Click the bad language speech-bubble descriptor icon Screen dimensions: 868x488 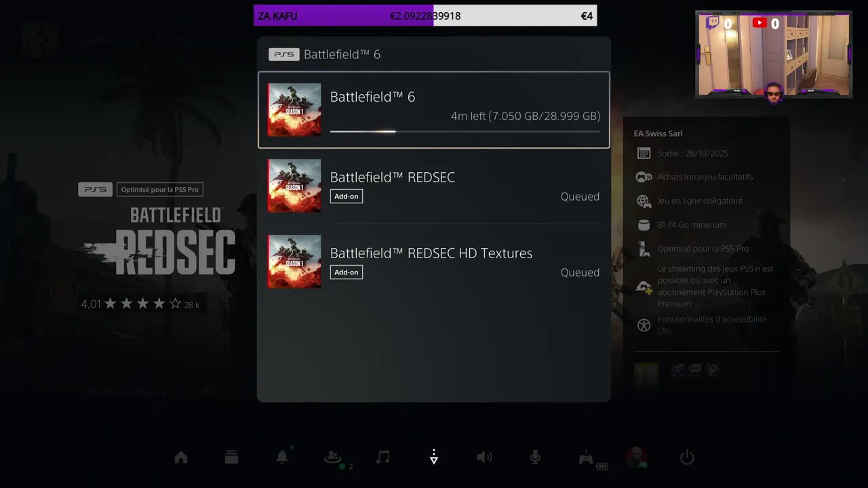click(695, 369)
